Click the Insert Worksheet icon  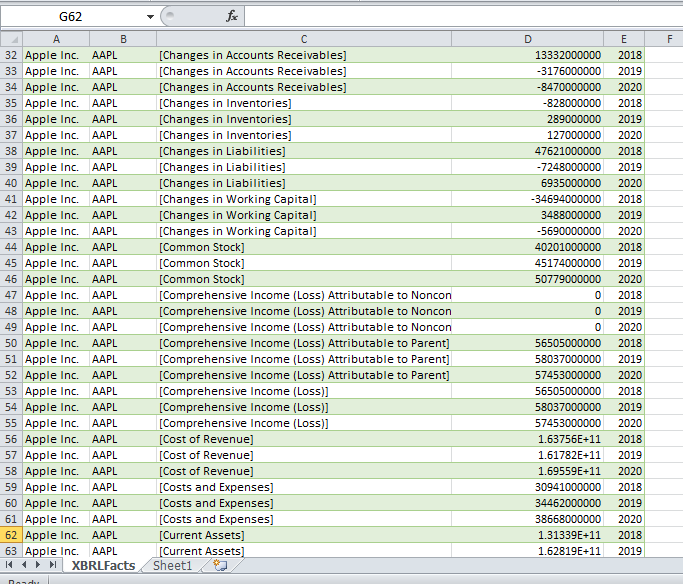pyautogui.click(x=220, y=565)
